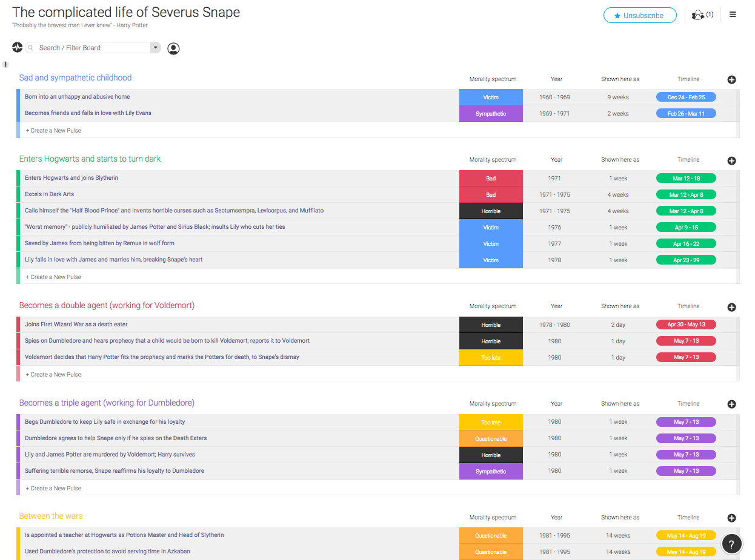Open the person filter avatar icon

173,48
